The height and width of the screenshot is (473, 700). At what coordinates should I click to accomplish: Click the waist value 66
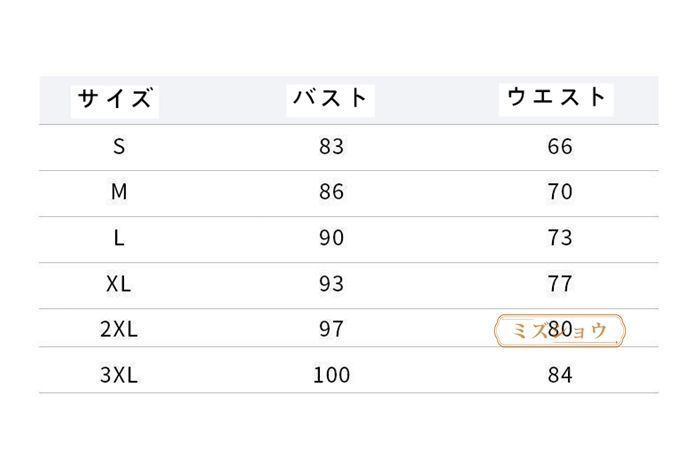coord(560,146)
